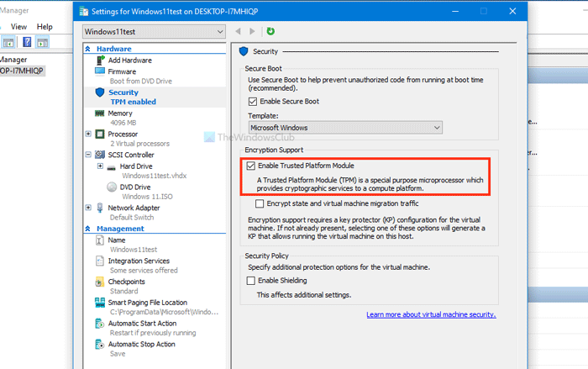Open the Help menu
Image resolution: width=588 pixels, height=369 pixels.
click(45, 27)
